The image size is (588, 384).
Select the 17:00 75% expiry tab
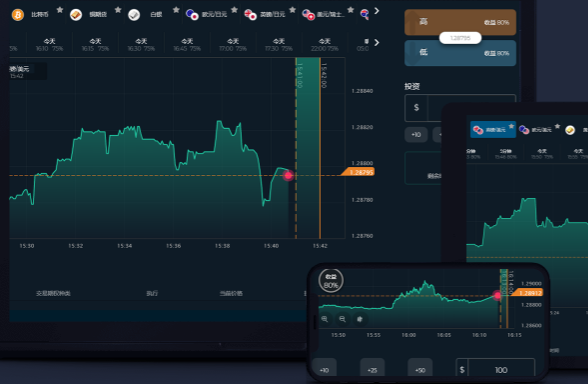[x=233, y=45]
